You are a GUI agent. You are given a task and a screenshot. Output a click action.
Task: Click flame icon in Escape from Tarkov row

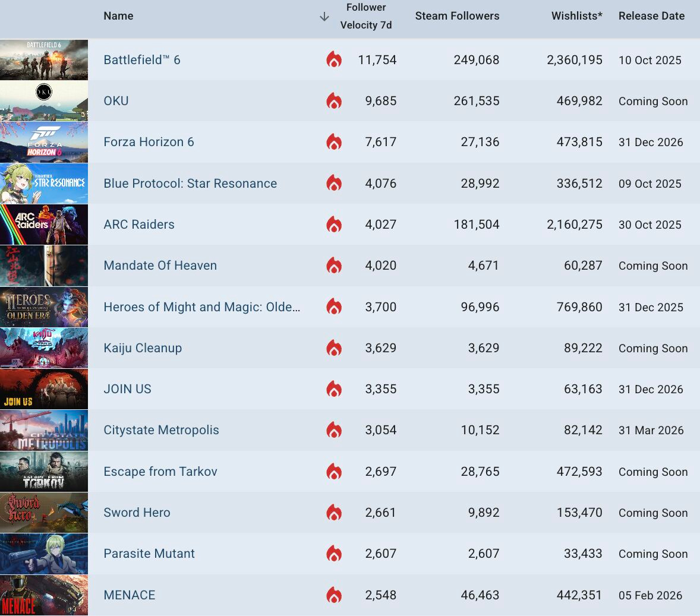pos(334,472)
